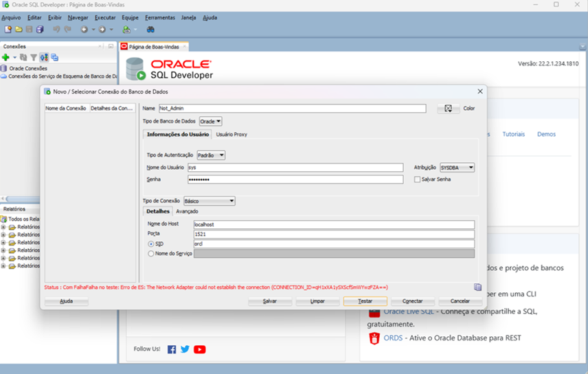The height and width of the screenshot is (374, 588).
Task: Click the funnel Filter icon in Conexões
Action: point(34,58)
